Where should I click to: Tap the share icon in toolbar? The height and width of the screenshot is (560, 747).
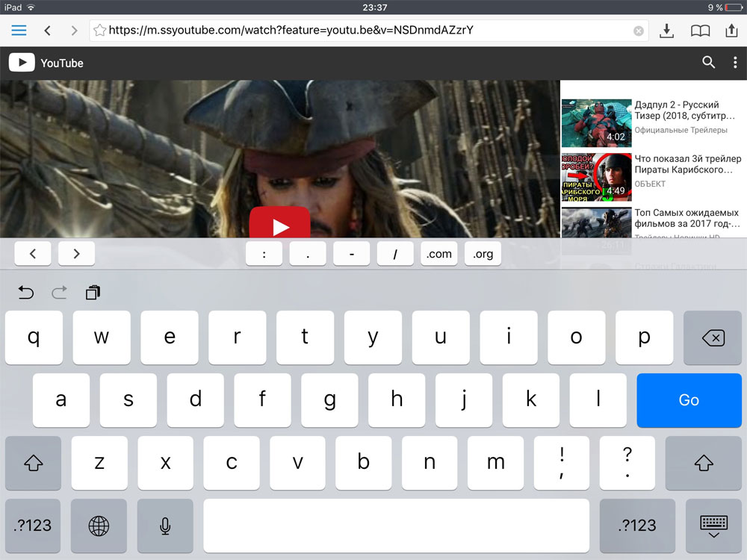[731, 30]
